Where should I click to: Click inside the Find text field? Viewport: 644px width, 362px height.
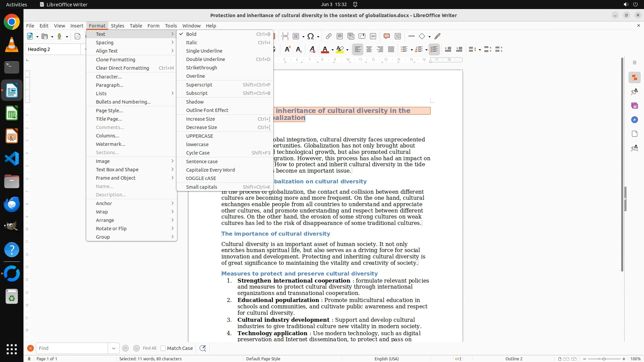coord(72,348)
